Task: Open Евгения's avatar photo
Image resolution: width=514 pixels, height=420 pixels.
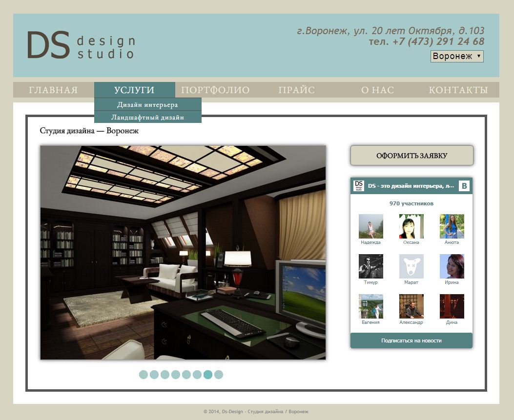Action: pos(371,306)
